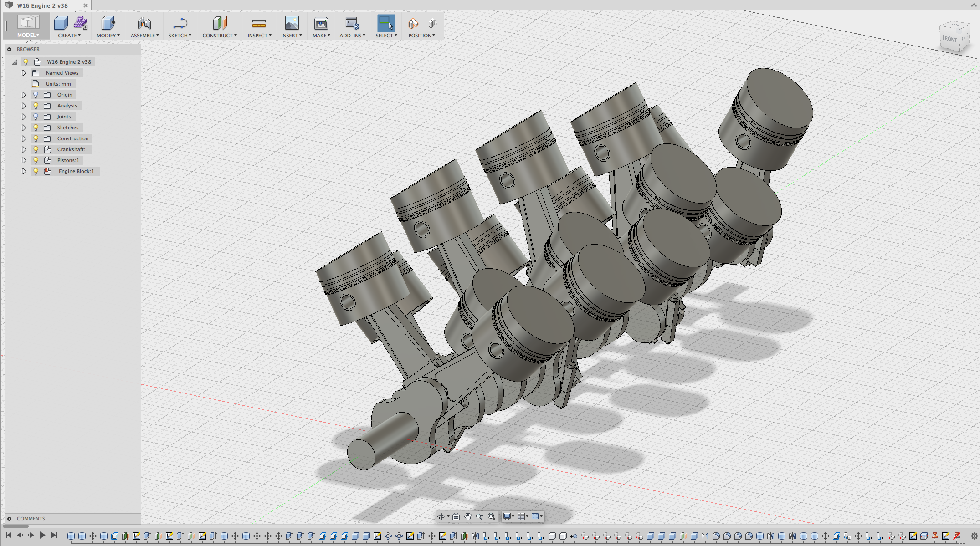
Task: Toggle visibility bulb for Origin folder
Action: [x=36, y=95]
